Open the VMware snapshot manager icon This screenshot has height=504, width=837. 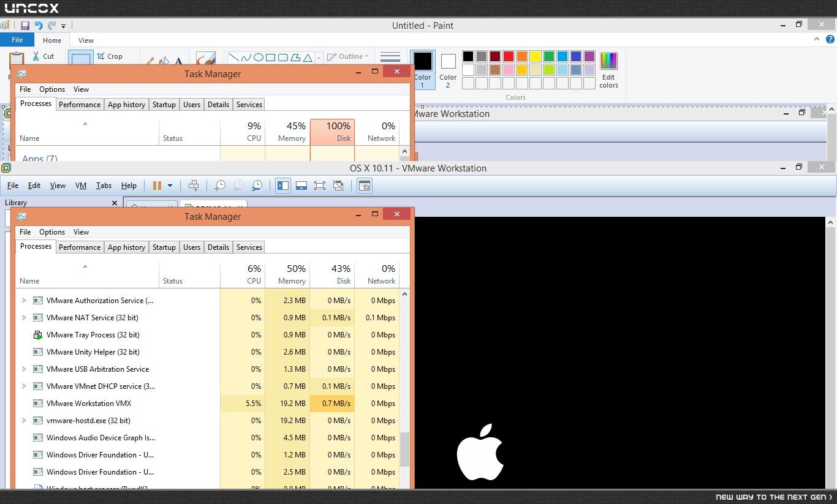[257, 186]
